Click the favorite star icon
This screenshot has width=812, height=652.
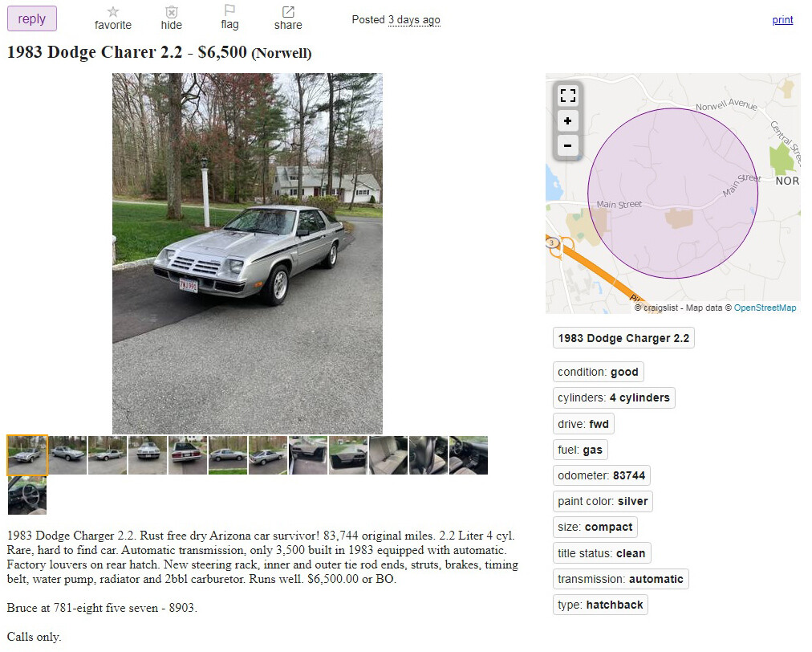pyautogui.click(x=113, y=12)
